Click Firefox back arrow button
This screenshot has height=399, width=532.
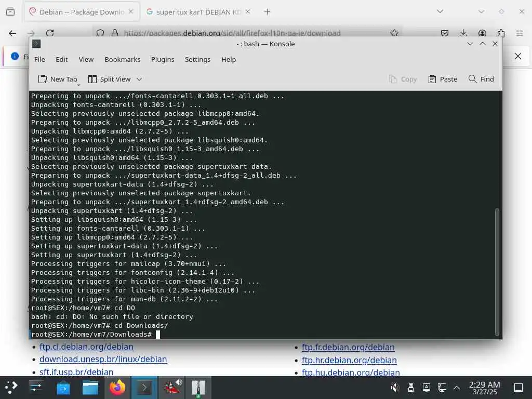tap(12, 33)
